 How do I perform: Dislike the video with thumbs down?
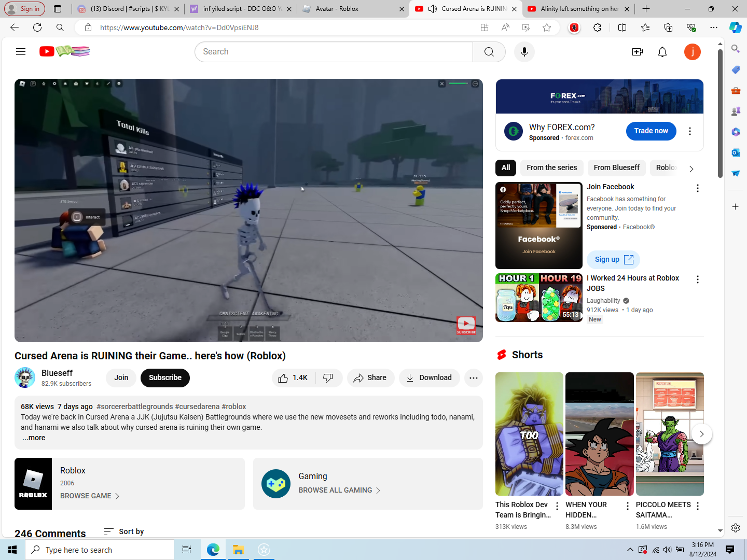click(328, 378)
